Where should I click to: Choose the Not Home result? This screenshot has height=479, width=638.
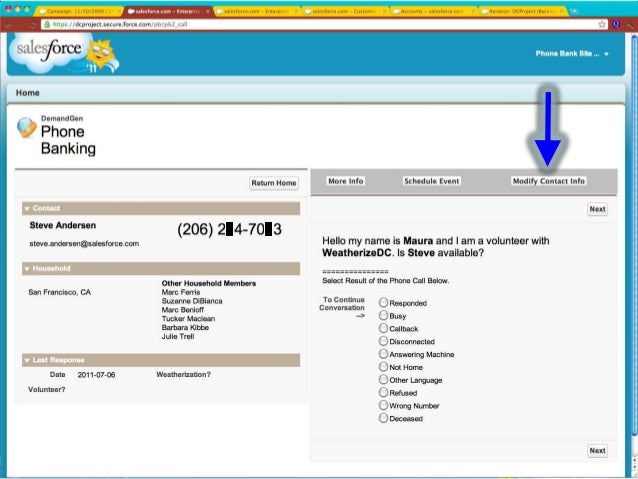coord(383,367)
